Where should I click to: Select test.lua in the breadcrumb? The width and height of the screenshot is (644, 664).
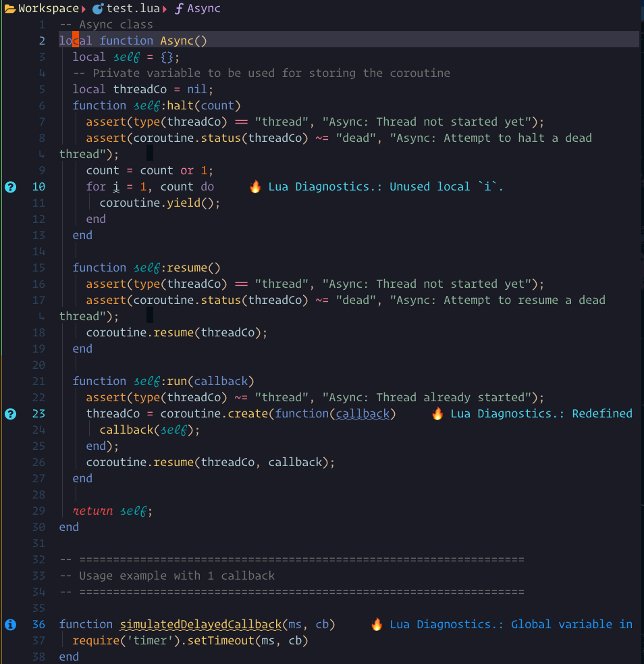point(133,9)
